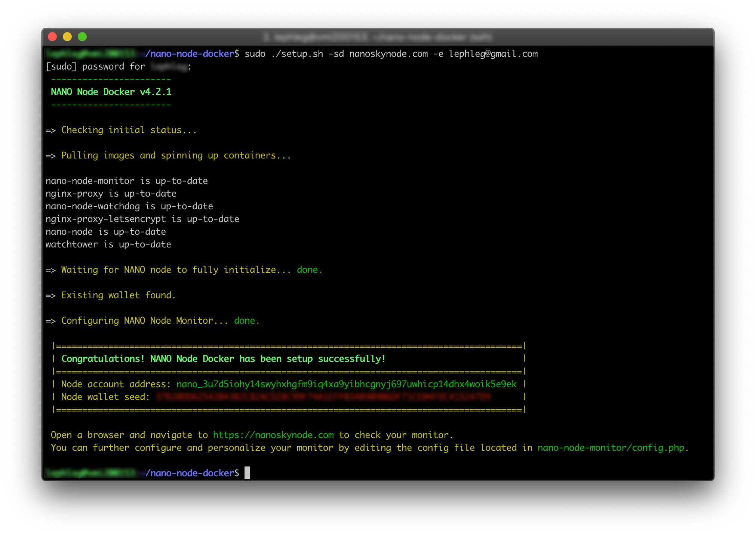Click the ./setup.sh command text
Image resolution: width=756 pixels, height=536 pixels.
point(297,54)
